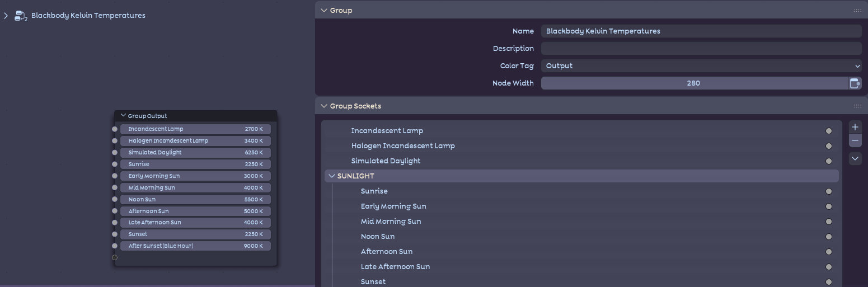Screen dimensions: 868x287
Task: Grab the Group Sockets panel drag handle dots
Action: point(857,106)
